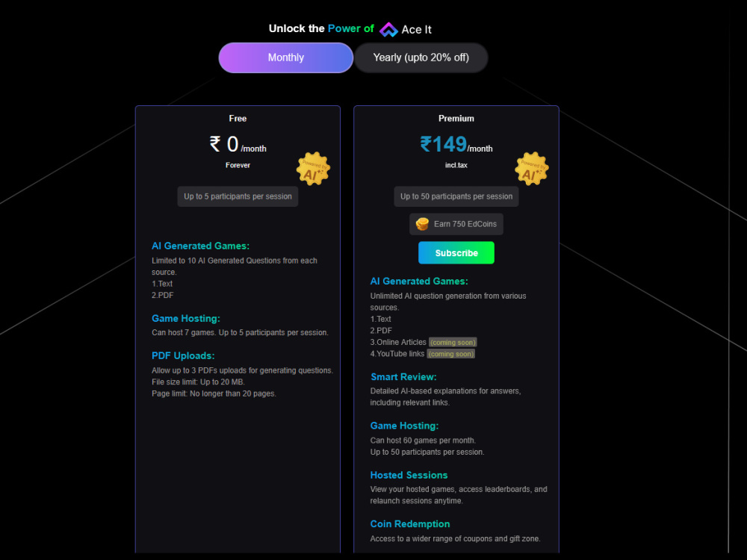
Task: Click 'Page limit: No longer than 20 pages.' text
Action: 214,393
